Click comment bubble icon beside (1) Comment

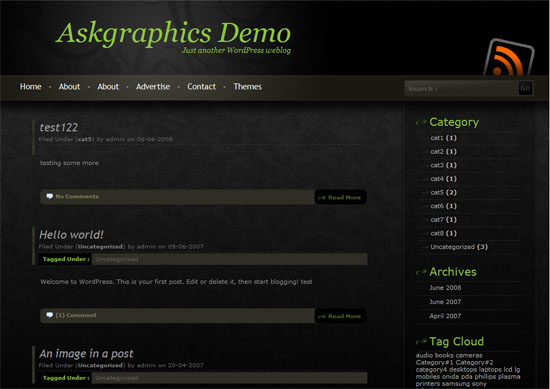(49, 315)
